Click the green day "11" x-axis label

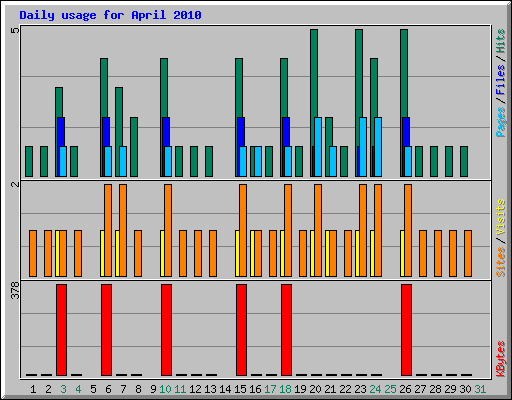click(x=180, y=389)
